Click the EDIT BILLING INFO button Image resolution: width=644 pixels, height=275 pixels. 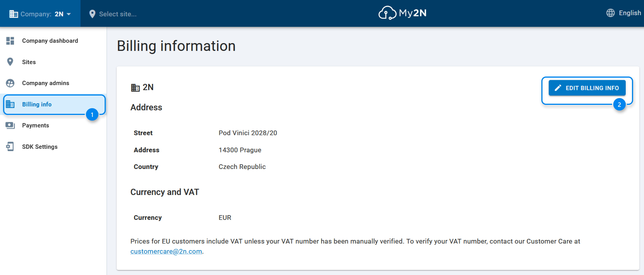click(587, 88)
